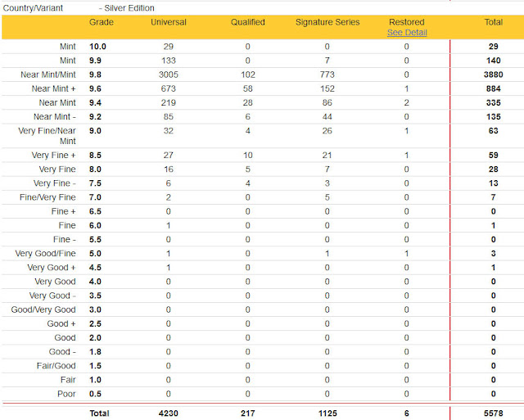Image resolution: width=524 pixels, height=420 pixels.
Task: Select the Near Mint/Mint row label
Action: tap(48, 75)
